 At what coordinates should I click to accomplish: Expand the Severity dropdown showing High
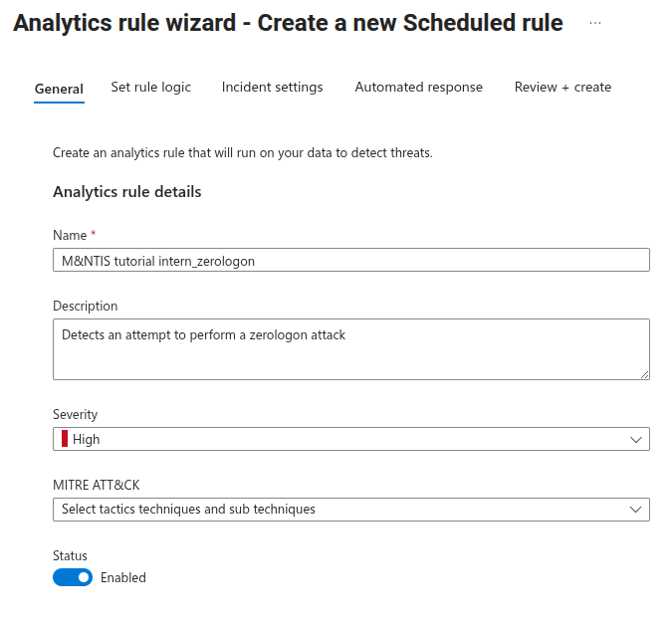[351, 439]
